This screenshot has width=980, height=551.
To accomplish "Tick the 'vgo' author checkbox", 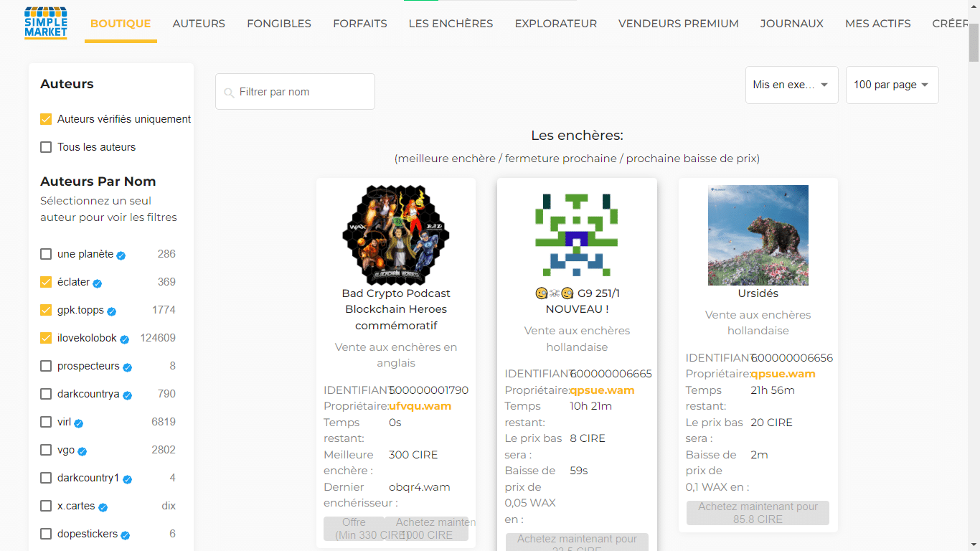I will [46, 450].
